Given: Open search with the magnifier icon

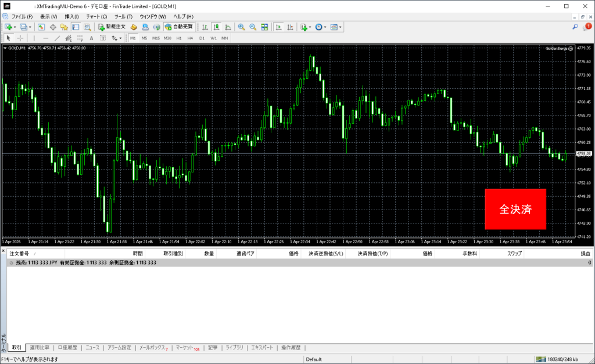Looking at the screenshot, I should [575, 27].
